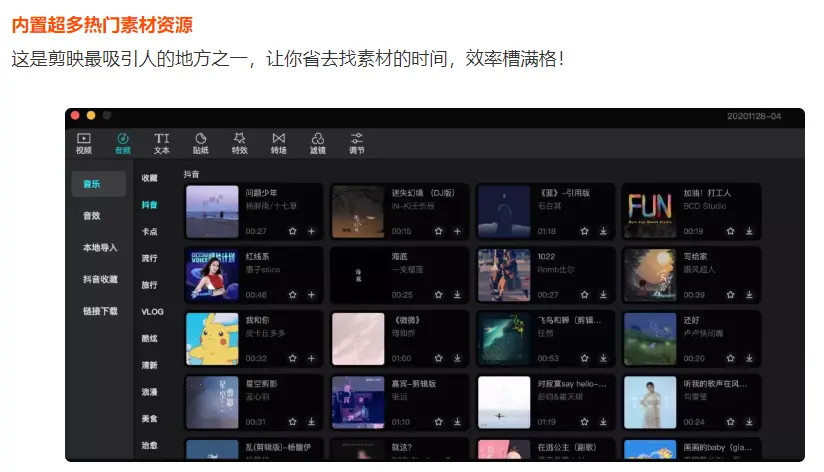Add 迷失幻境 (DJ版) with plus icon
824x472 pixels.
pyautogui.click(x=457, y=231)
